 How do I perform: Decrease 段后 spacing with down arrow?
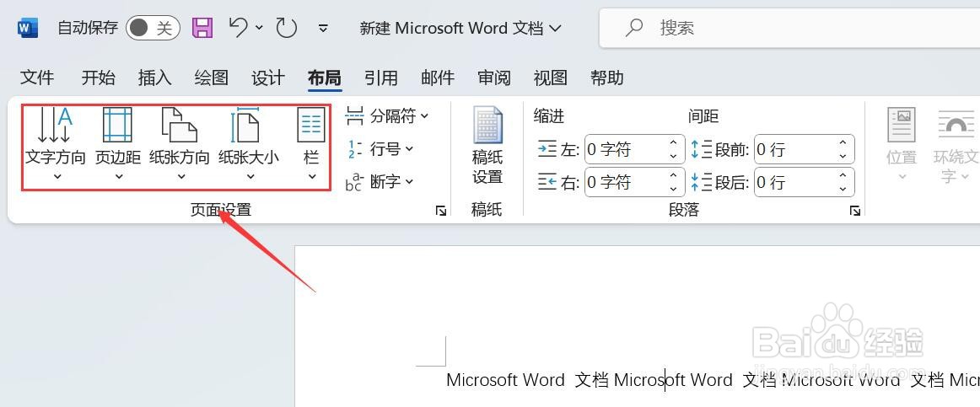(x=843, y=189)
